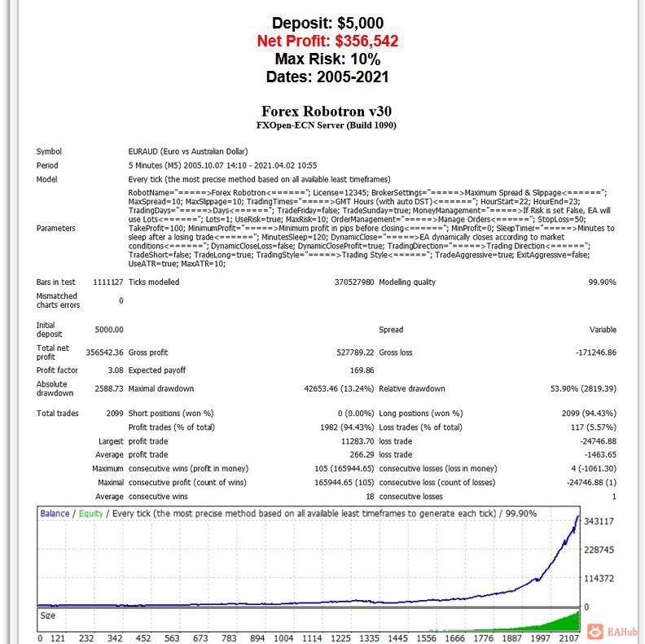645x644 pixels.
Task: Click the gross profit value "527789.22"
Action: [x=355, y=353]
